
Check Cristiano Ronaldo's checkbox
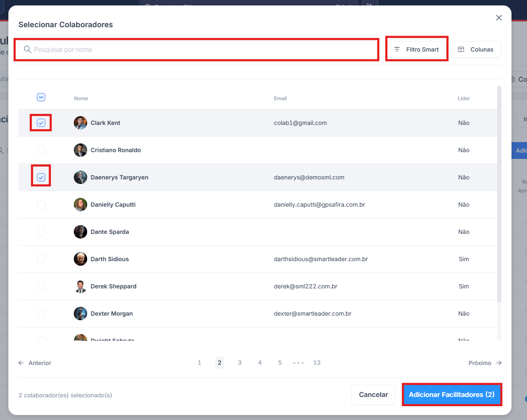pos(41,150)
